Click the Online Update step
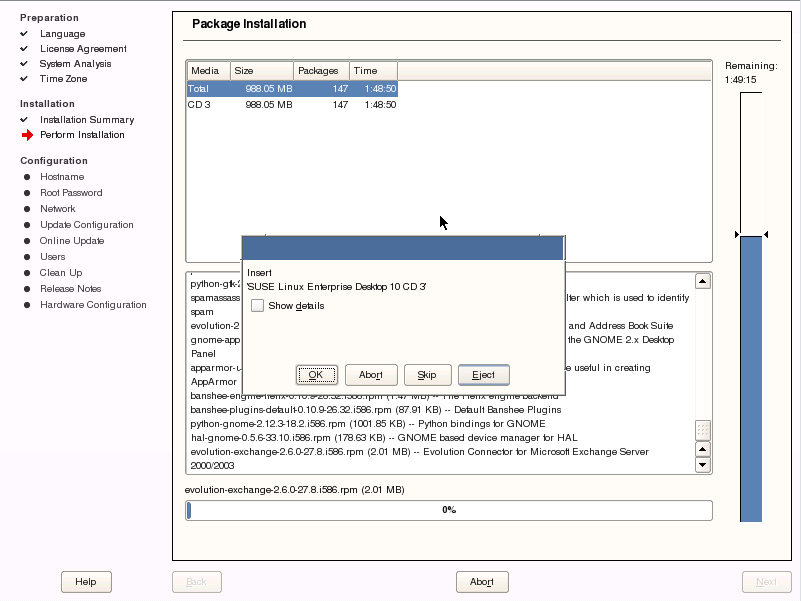801x601 pixels. 72,241
